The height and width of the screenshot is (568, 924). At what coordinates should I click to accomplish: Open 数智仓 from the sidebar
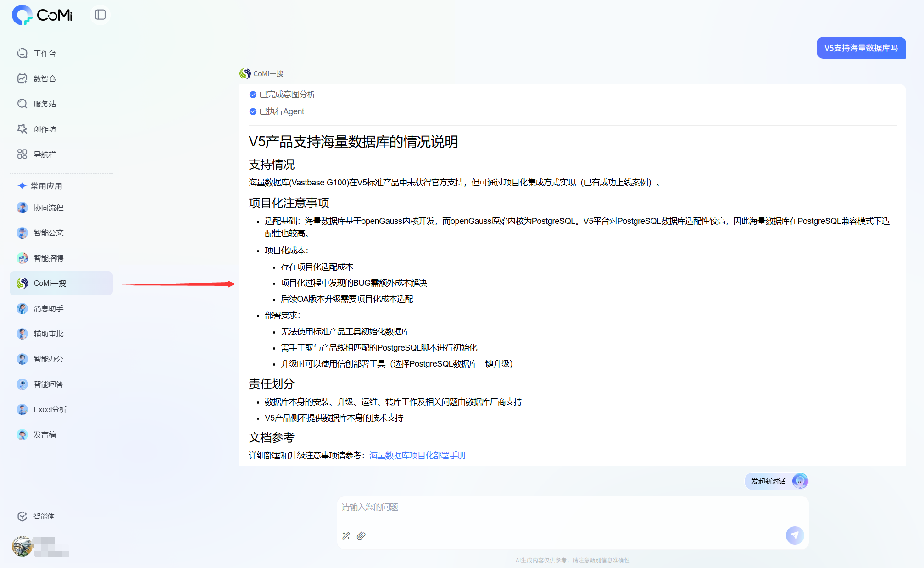[x=44, y=78]
